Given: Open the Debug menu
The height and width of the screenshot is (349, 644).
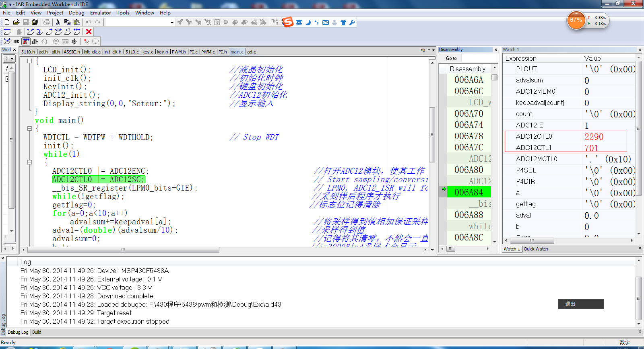Looking at the screenshot, I should 76,13.
